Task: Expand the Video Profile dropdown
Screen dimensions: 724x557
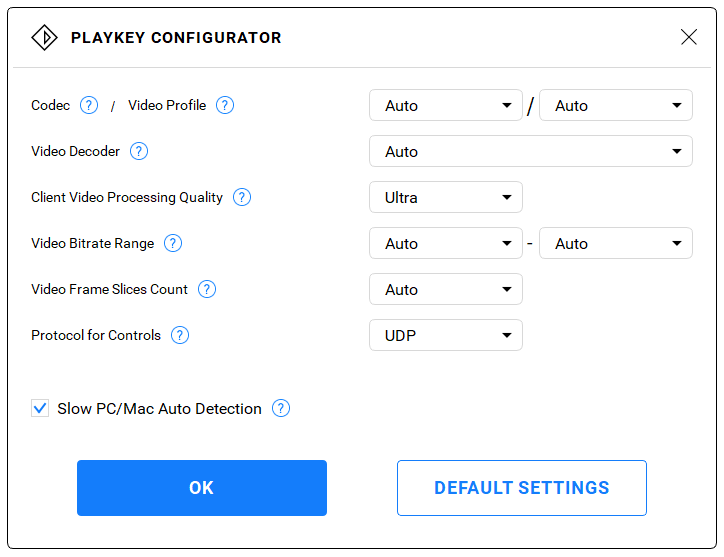Action: pyautogui.click(x=615, y=105)
